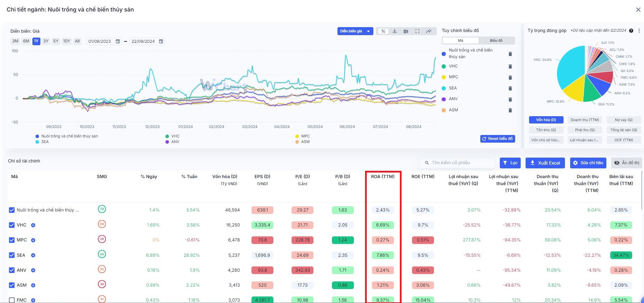This screenshot has width=644, height=303.
Task: Uncheck the SEA checkbox
Action: click(12, 255)
